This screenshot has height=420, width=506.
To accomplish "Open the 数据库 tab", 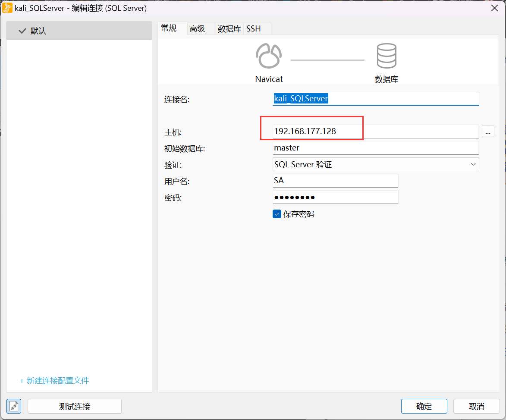I will coord(229,29).
